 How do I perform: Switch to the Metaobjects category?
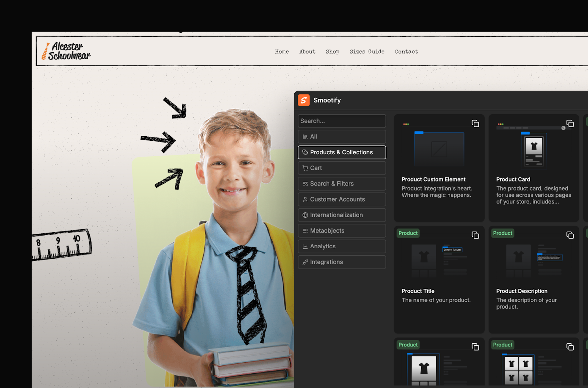[x=341, y=231]
